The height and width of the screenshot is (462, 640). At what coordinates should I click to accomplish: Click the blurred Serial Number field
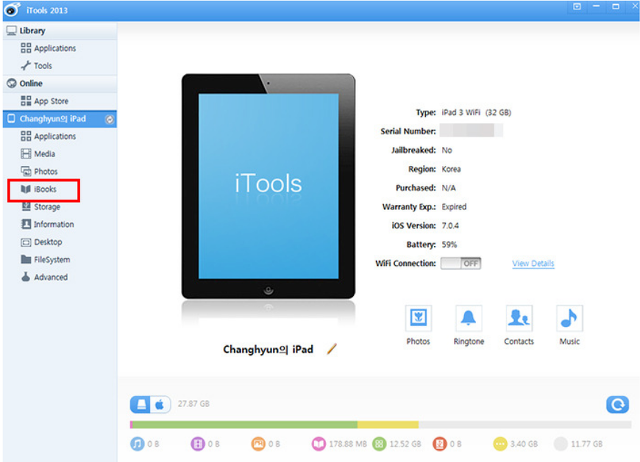471,131
